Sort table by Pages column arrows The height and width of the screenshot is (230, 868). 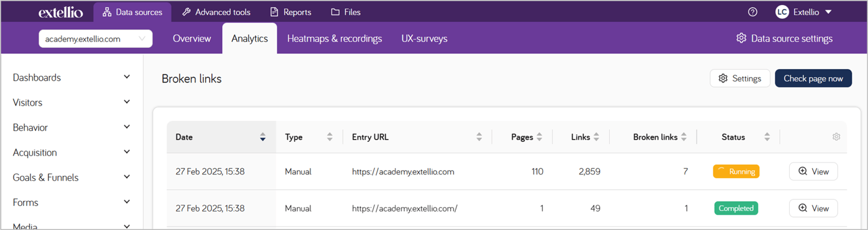coord(539,137)
